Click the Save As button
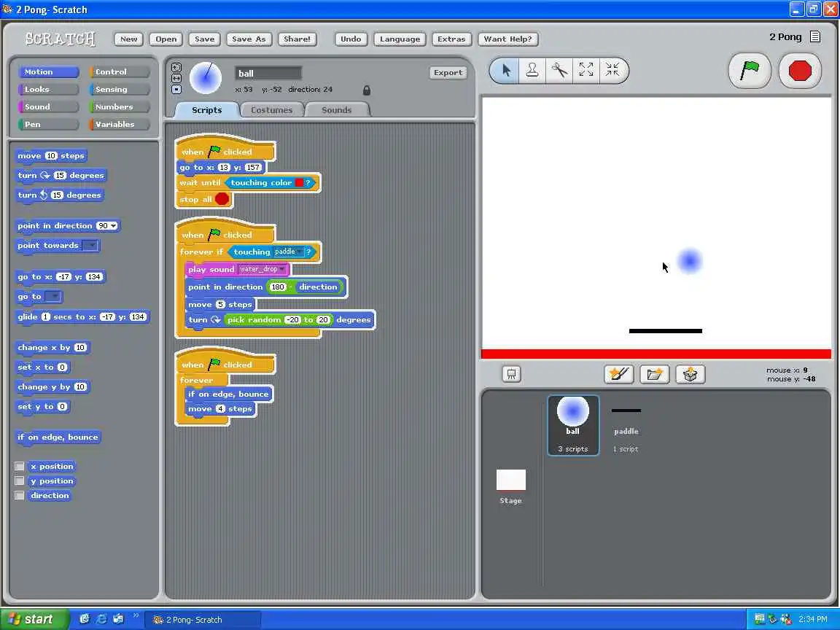This screenshot has height=630, width=840. point(249,39)
